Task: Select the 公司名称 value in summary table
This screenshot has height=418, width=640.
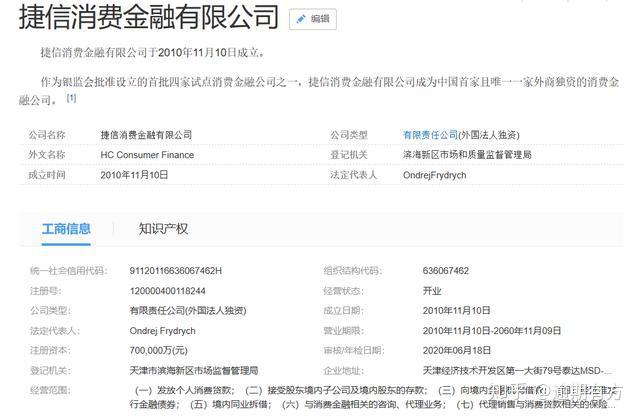Action: click(x=146, y=135)
